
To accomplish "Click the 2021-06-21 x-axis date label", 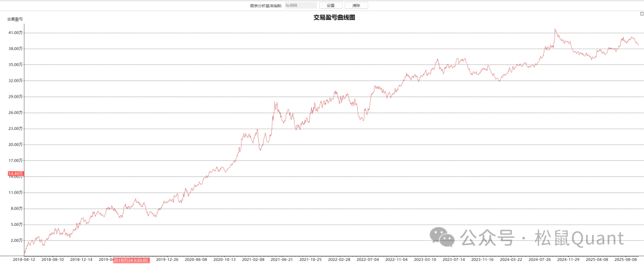I will (x=281, y=260).
